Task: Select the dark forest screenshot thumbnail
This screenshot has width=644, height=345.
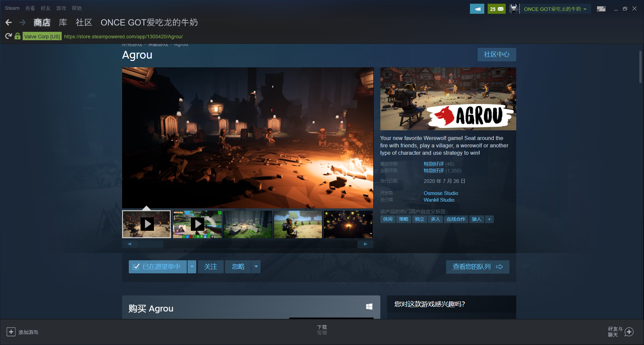Action: (x=248, y=224)
